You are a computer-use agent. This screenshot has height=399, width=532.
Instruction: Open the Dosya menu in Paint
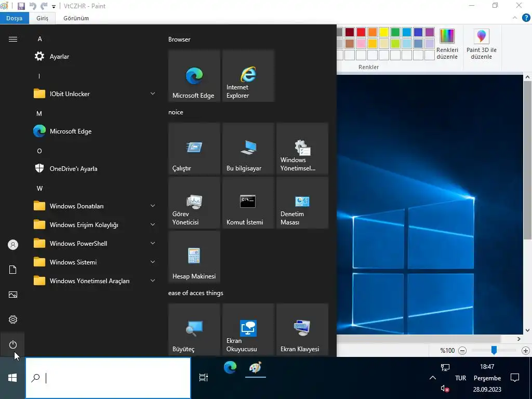14,18
